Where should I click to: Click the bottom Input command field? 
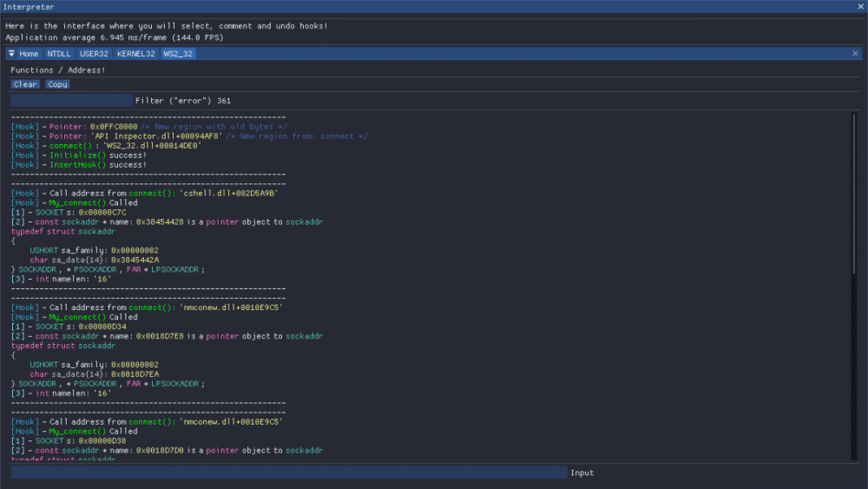(x=288, y=472)
